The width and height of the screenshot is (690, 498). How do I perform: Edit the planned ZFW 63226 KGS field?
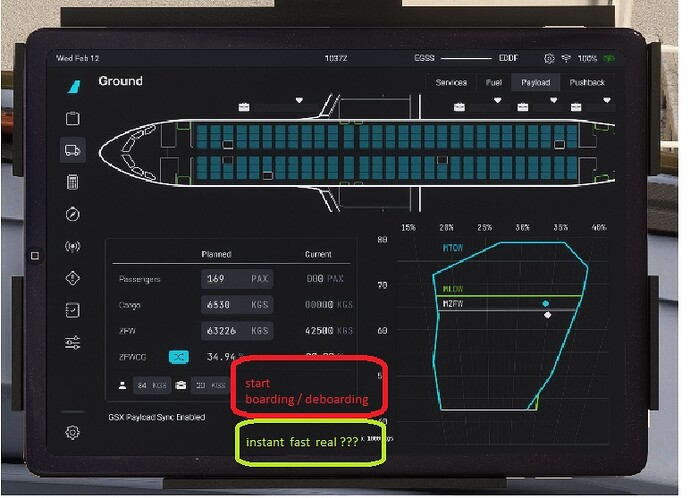[x=237, y=331]
